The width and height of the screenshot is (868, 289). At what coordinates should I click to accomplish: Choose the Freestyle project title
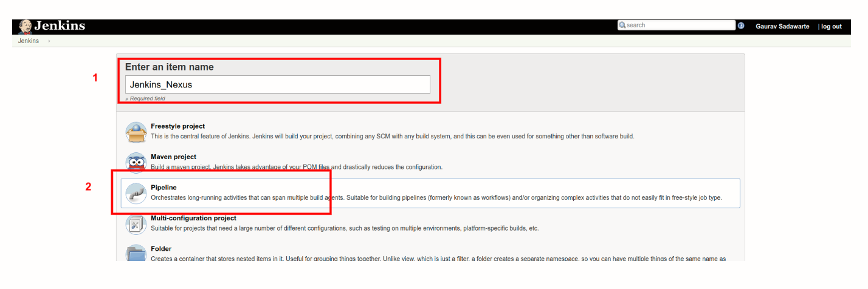point(177,126)
